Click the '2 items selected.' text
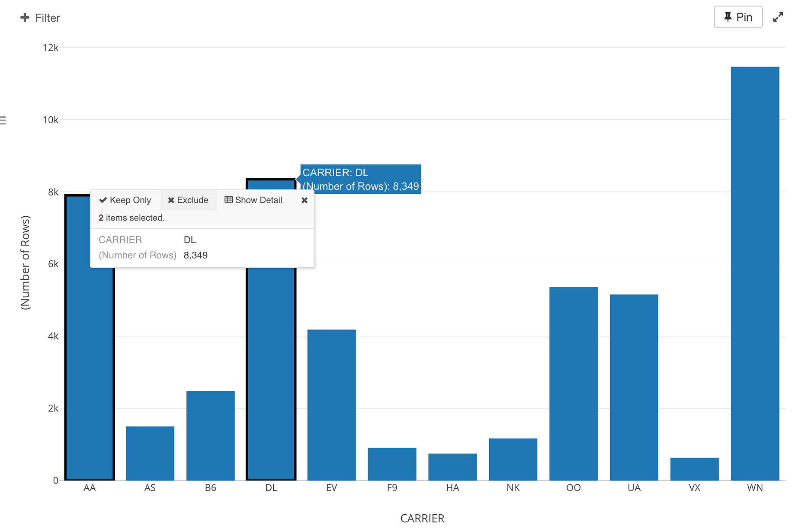The width and height of the screenshot is (795, 532). pos(131,218)
